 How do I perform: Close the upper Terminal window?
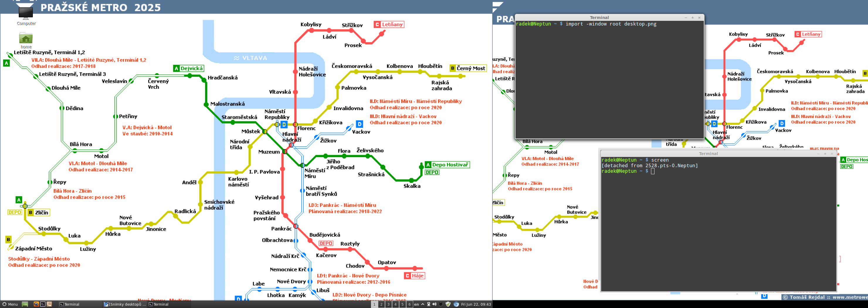coord(699,18)
